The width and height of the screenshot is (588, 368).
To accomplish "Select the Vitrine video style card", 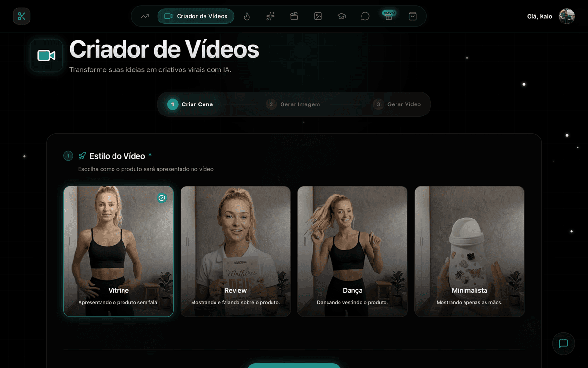I will coord(119,252).
